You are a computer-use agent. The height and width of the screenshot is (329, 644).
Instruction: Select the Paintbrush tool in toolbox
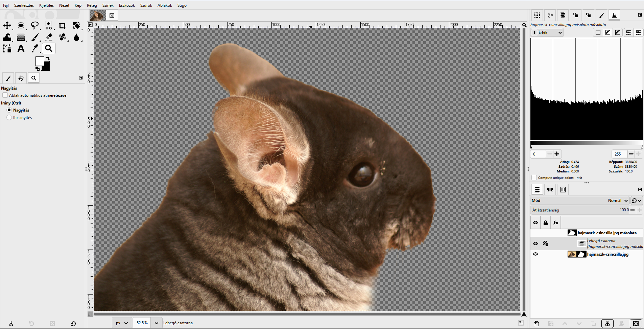point(35,37)
